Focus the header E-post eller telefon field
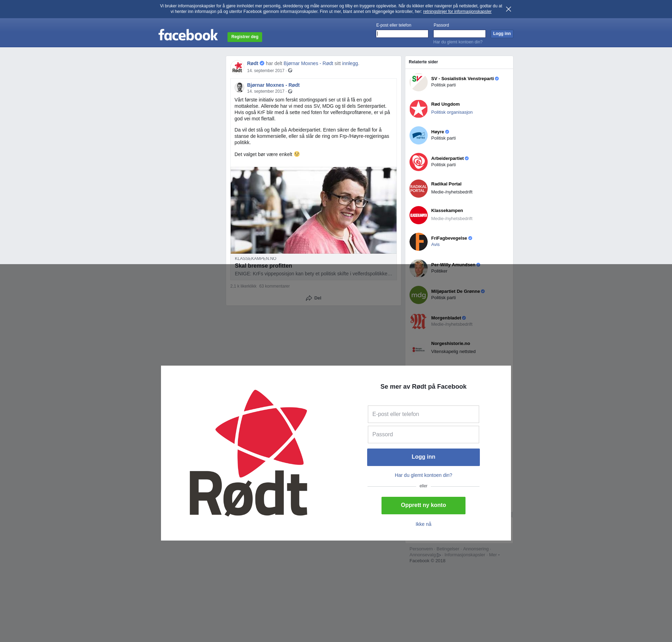 pos(402,34)
